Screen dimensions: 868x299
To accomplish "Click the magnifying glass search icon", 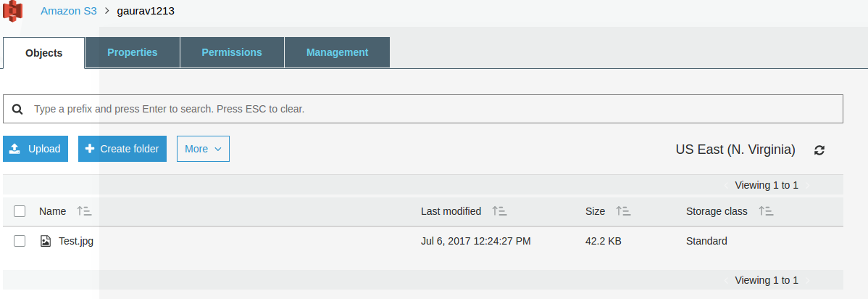I will (17, 109).
